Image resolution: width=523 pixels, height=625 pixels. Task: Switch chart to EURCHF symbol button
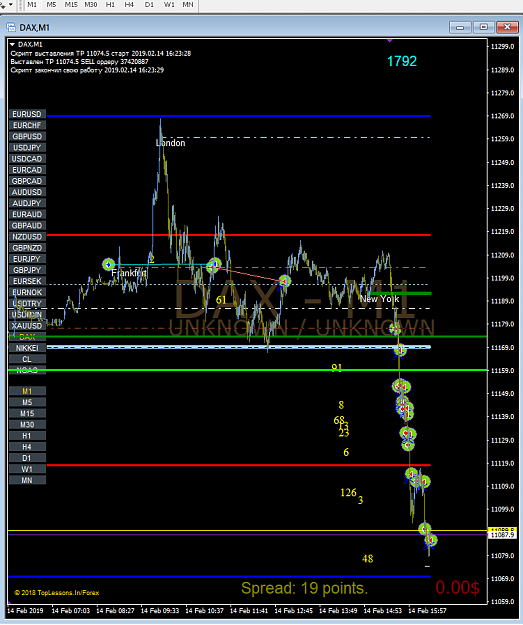pyautogui.click(x=27, y=126)
